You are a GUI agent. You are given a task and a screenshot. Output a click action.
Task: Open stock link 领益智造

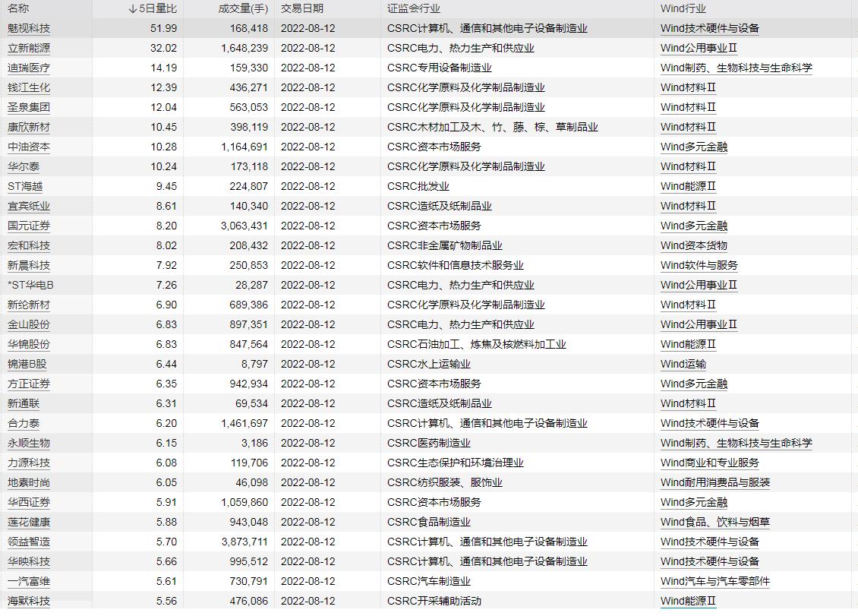coord(29,542)
